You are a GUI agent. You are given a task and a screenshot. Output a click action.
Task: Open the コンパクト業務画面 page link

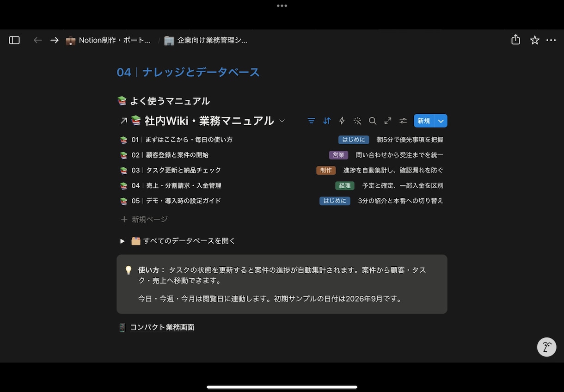162,327
